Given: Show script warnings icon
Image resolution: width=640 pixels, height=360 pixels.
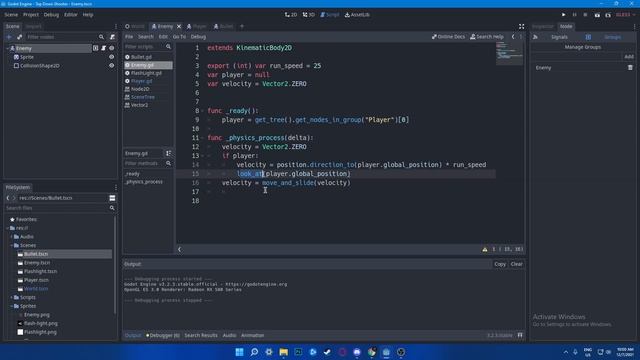Looking at the screenshot, I should click(x=485, y=249).
